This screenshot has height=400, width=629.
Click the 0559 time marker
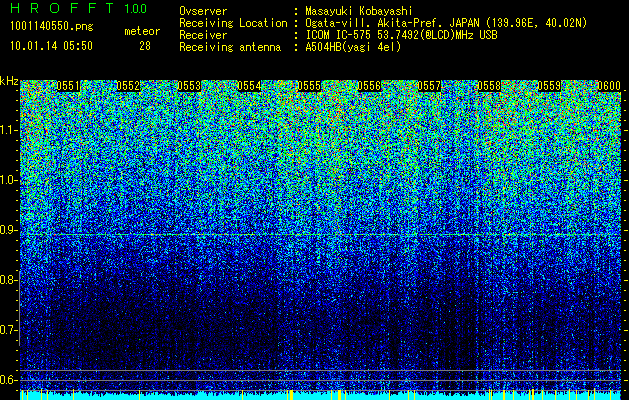pos(550,86)
